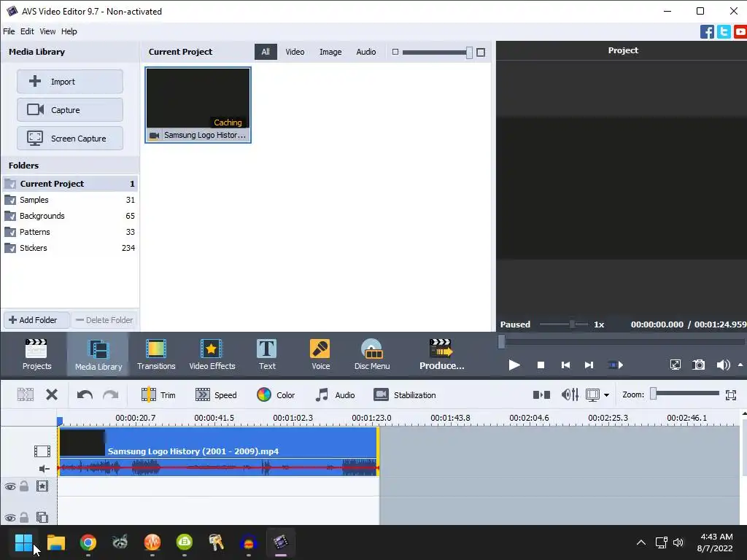Click the split clip icon

coord(26,394)
